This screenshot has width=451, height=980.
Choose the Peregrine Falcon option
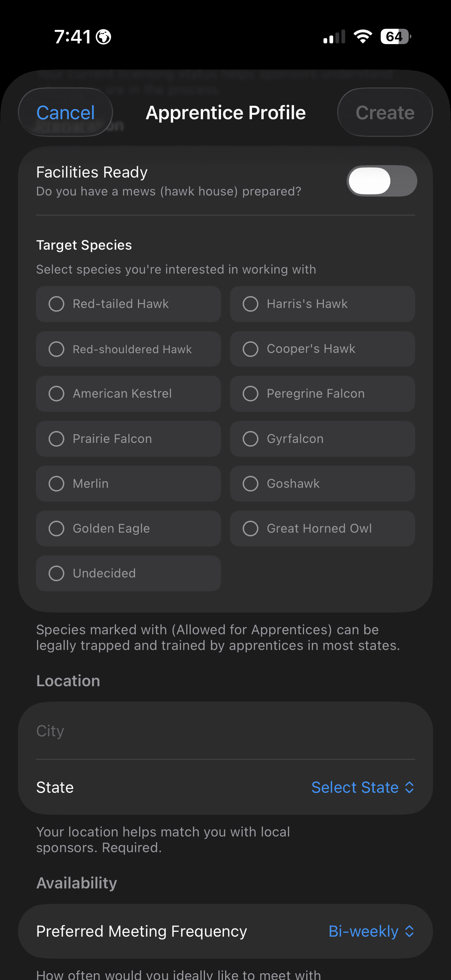pos(322,394)
